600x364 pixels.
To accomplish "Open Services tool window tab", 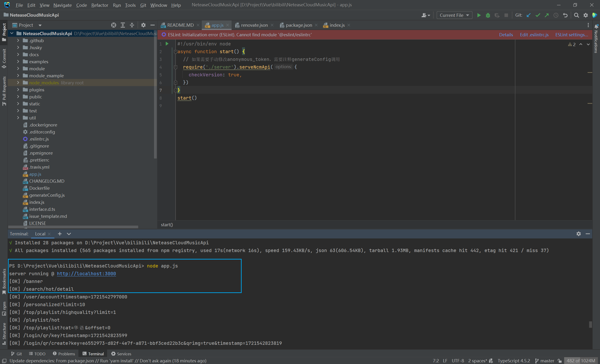I will [x=121, y=354].
